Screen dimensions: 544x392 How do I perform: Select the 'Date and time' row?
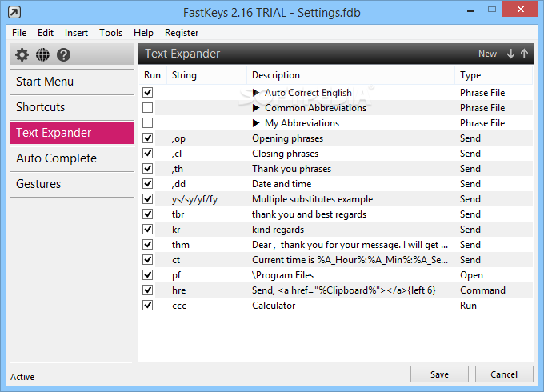pos(336,184)
